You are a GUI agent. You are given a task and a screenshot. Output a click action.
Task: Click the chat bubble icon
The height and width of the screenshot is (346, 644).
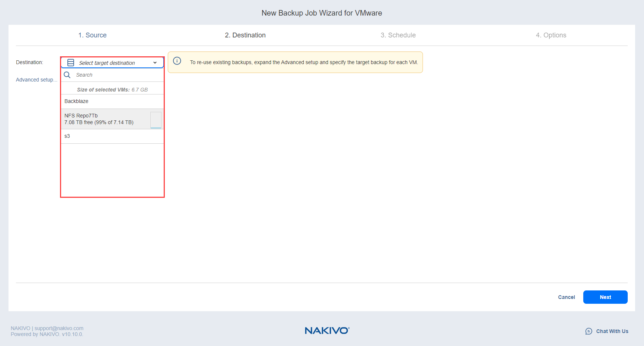(x=588, y=331)
